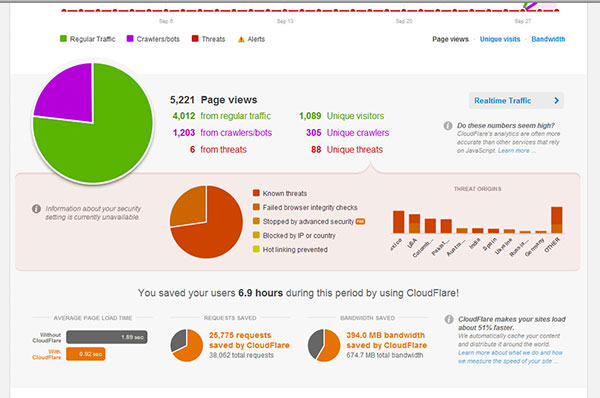Click the USA bar in Threat Origins

pyautogui.click(x=414, y=223)
